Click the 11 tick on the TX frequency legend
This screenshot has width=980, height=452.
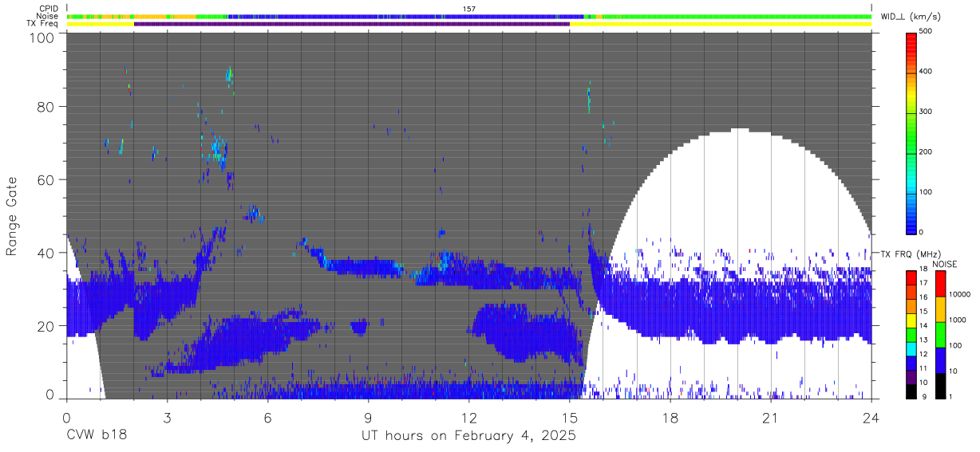pos(924,368)
